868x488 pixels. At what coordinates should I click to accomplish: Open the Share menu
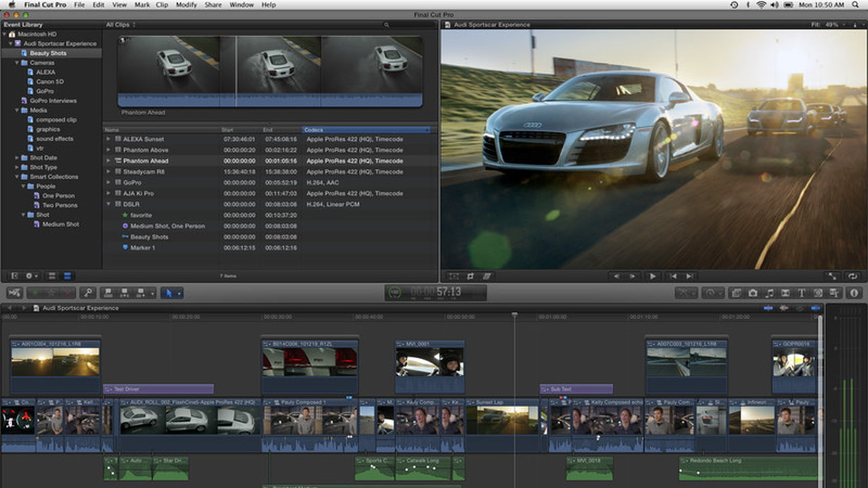pos(213,5)
